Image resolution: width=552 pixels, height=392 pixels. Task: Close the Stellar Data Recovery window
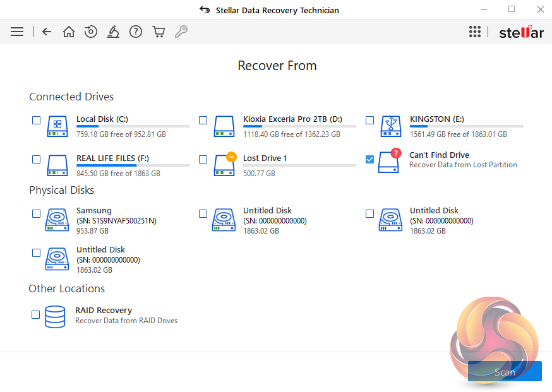pos(541,9)
